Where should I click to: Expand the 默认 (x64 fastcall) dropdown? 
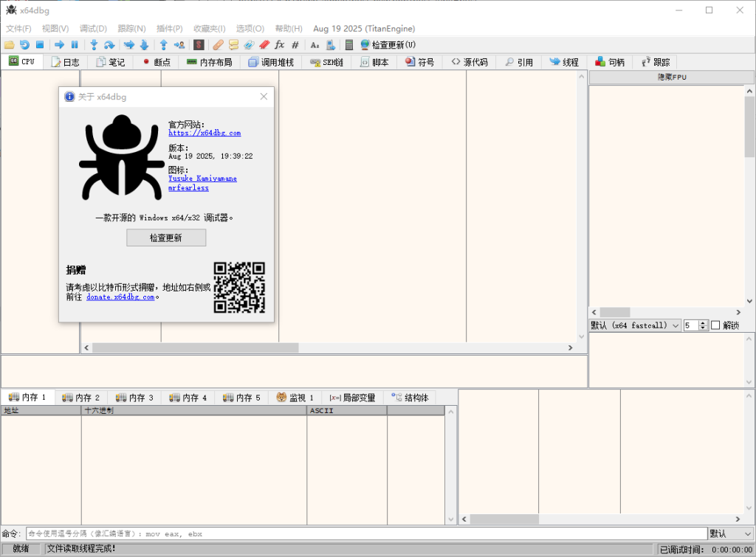pyautogui.click(x=635, y=325)
